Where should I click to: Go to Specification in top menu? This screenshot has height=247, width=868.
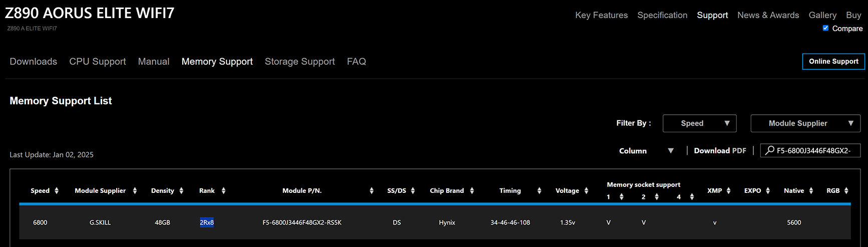[x=662, y=15]
